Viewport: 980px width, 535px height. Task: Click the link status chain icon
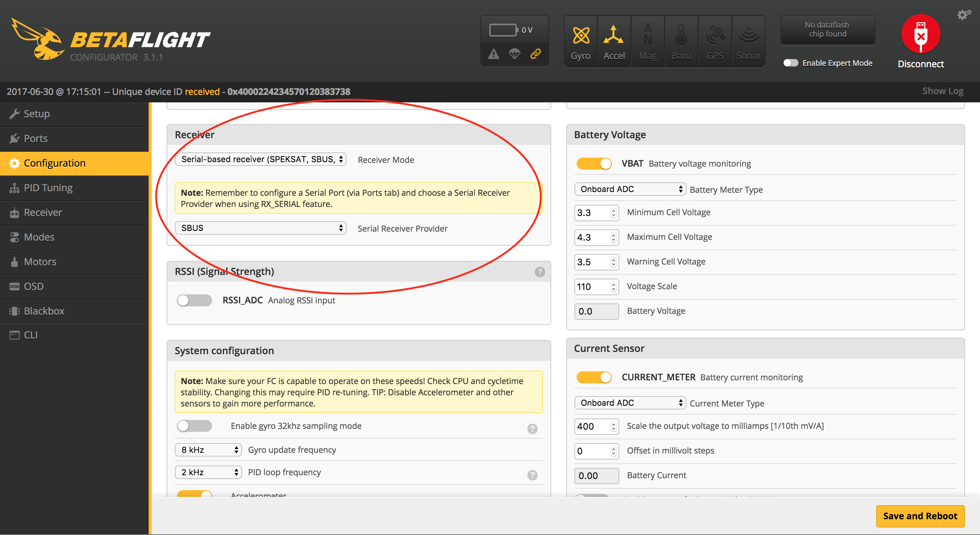point(536,54)
